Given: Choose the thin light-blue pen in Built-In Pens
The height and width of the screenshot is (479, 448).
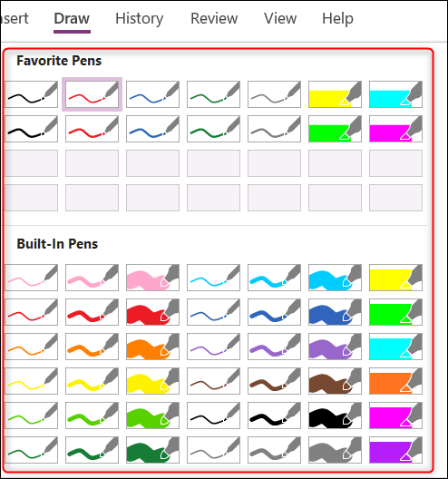Looking at the screenshot, I should coord(213,278).
